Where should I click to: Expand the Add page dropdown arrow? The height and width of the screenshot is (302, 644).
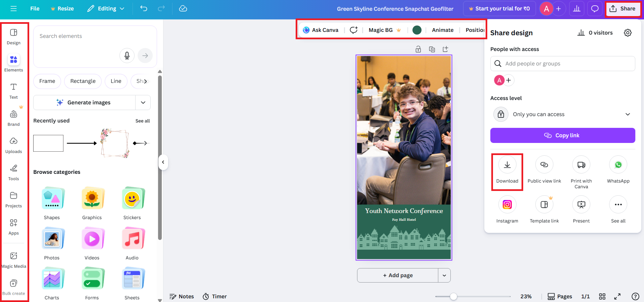click(444, 275)
